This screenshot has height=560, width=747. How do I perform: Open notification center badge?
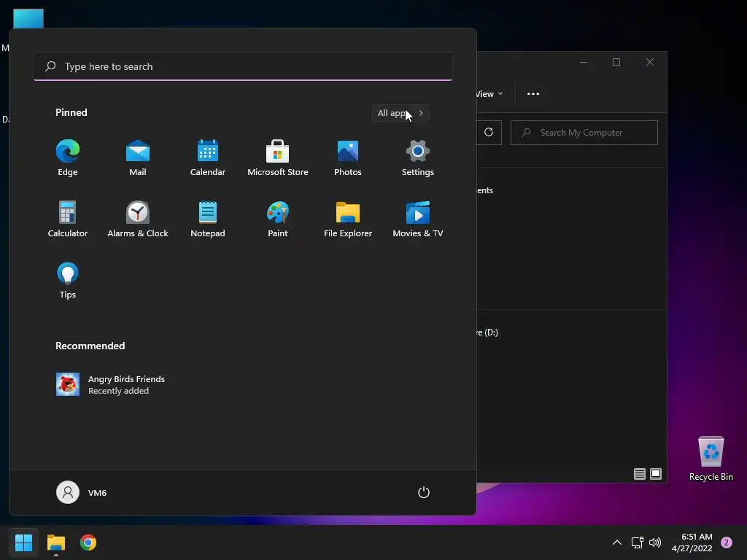(x=727, y=542)
